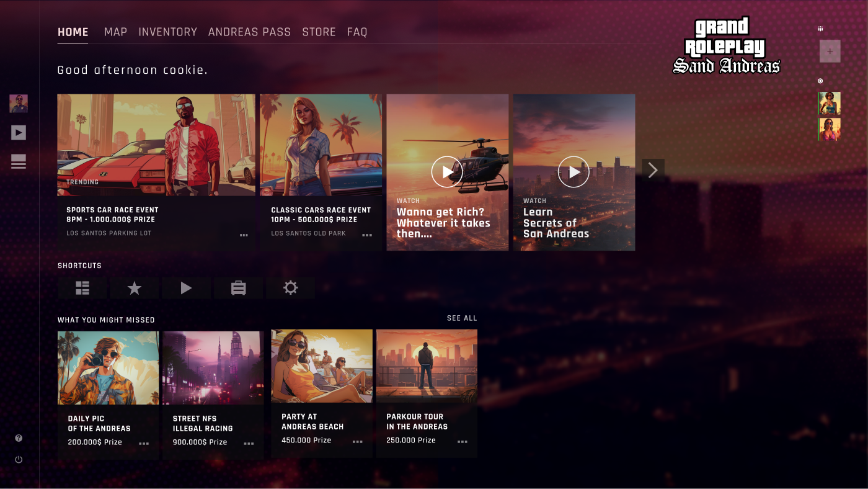The image size is (868, 489).
Task: Open the dashboard grid shortcut icon
Action: coord(82,287)
